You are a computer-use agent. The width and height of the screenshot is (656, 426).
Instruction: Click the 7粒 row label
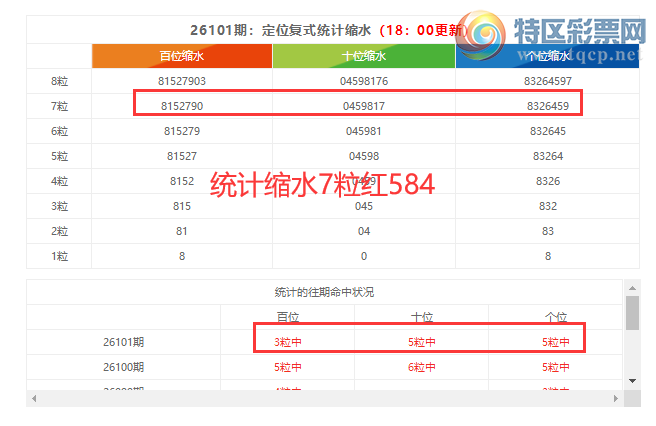pos(59,105)
